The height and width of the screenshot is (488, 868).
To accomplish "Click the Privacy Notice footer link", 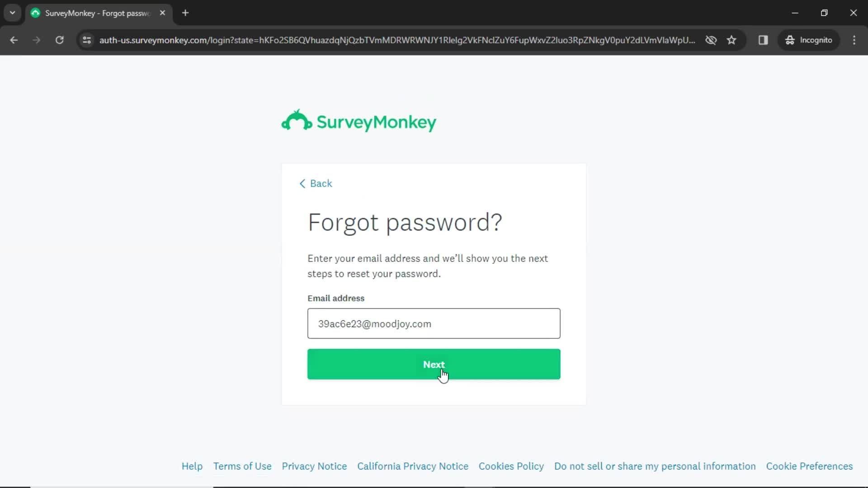I will [x=314, y=466].
